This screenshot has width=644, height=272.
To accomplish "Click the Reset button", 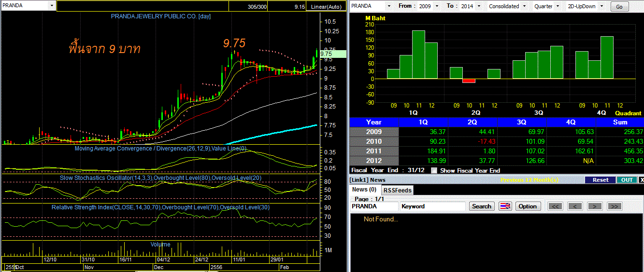I will (601, 180).
